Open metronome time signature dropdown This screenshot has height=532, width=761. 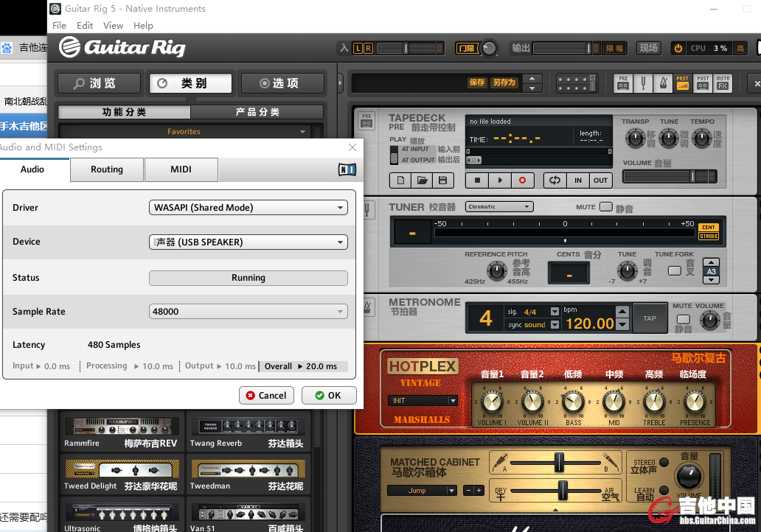pyautogui.click(x=555, y=312)
